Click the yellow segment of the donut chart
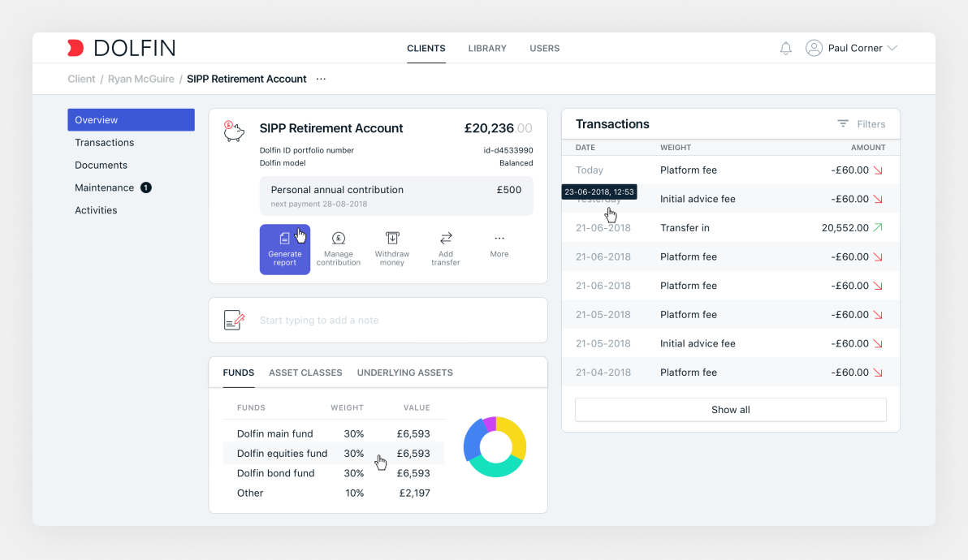 [514, 437]
